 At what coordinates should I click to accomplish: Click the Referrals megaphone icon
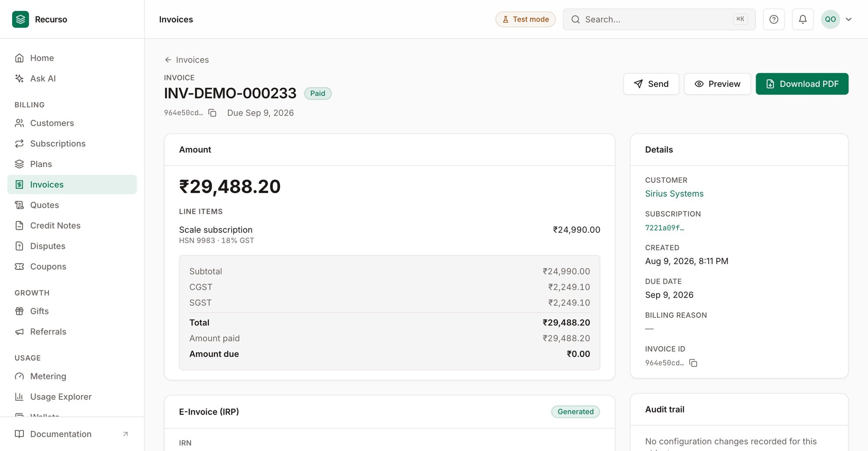point(19,331)
